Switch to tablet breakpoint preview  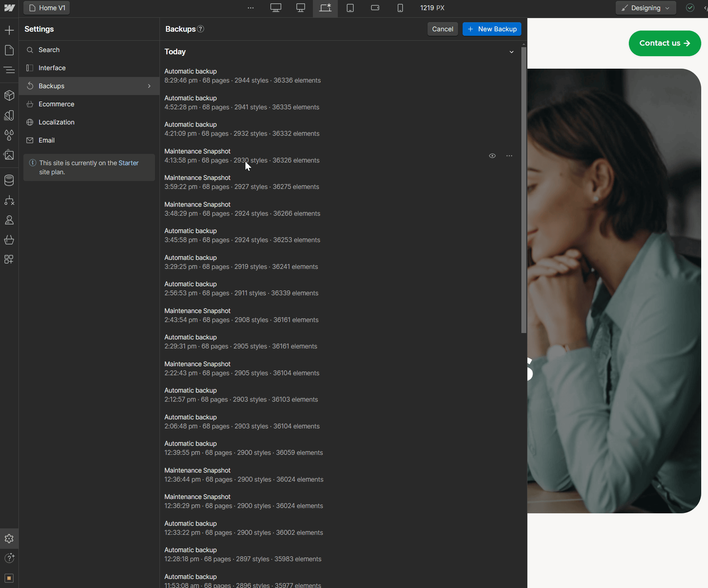coord(350,8)
